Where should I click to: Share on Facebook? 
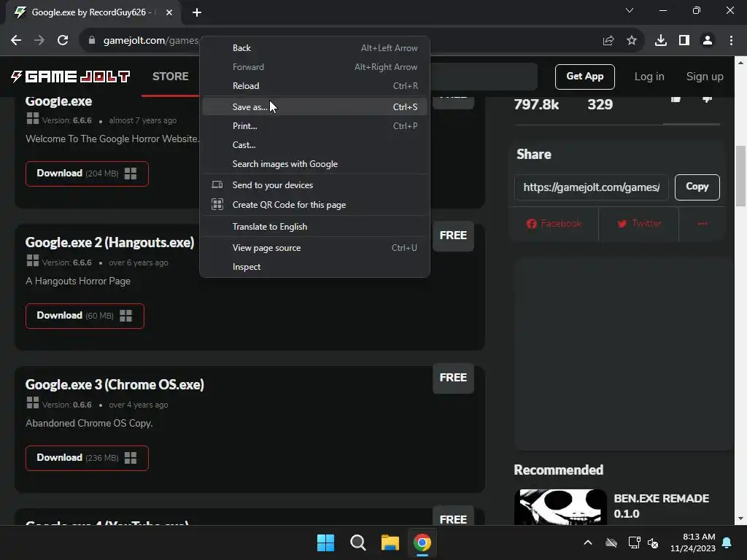click(554, 224)
